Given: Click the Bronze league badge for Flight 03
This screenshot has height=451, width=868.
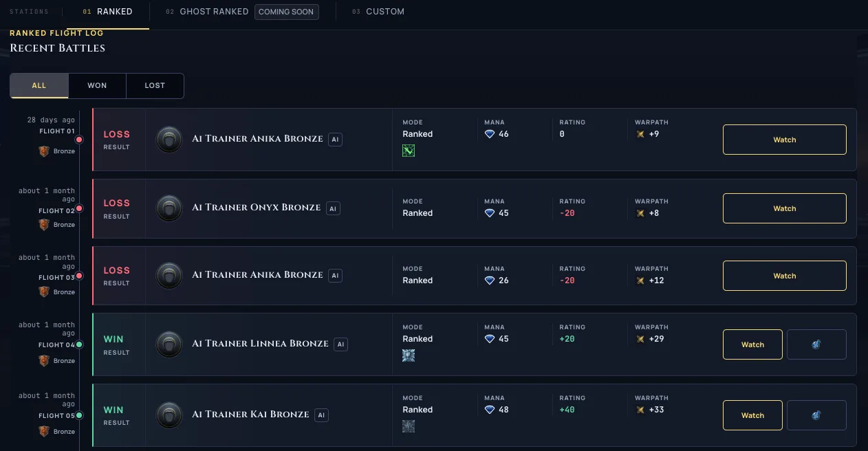Looking at the screenshot, I should [44, 292].
